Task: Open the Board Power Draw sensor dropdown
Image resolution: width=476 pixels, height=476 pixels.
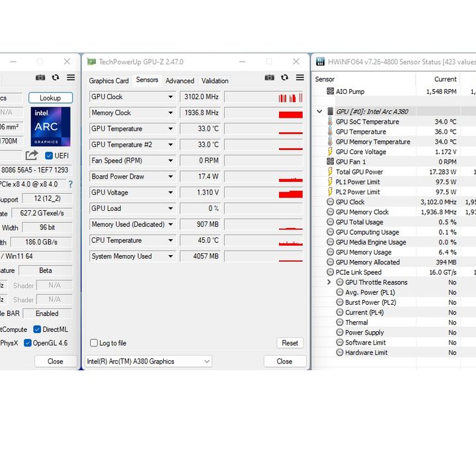Action: tap(171, 177)
